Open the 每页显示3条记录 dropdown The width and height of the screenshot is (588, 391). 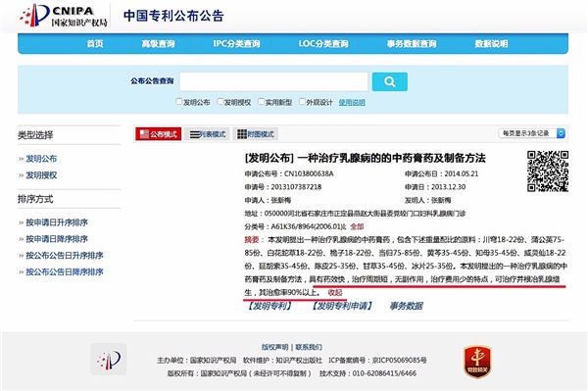tap(532, 133)
